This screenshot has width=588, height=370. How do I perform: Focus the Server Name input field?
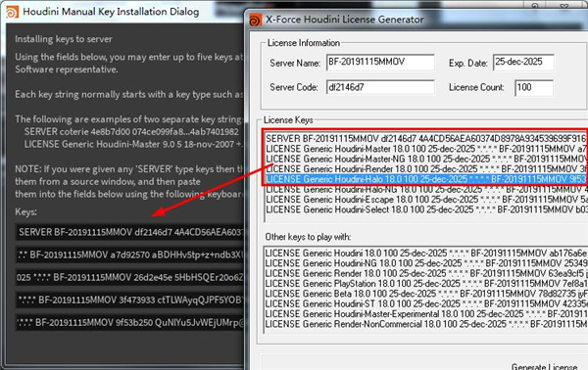click(380, 63)
